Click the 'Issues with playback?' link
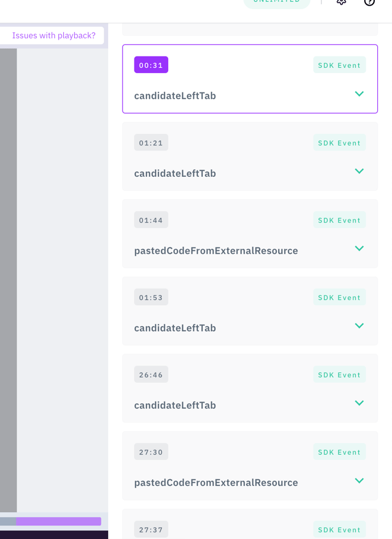 54,35
